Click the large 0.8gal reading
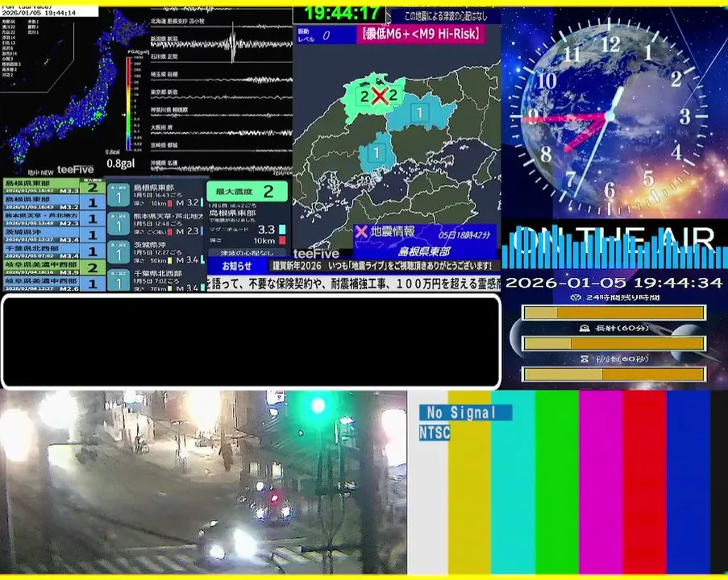This screenshot has height=580, width=728. click(x=121, y=164)
